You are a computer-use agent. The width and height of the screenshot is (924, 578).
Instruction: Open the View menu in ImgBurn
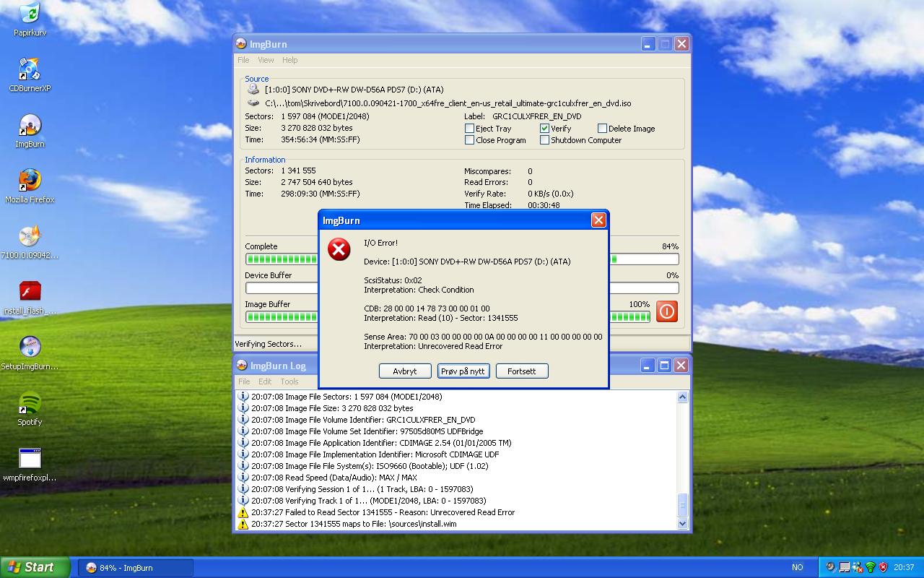[266, 60]
